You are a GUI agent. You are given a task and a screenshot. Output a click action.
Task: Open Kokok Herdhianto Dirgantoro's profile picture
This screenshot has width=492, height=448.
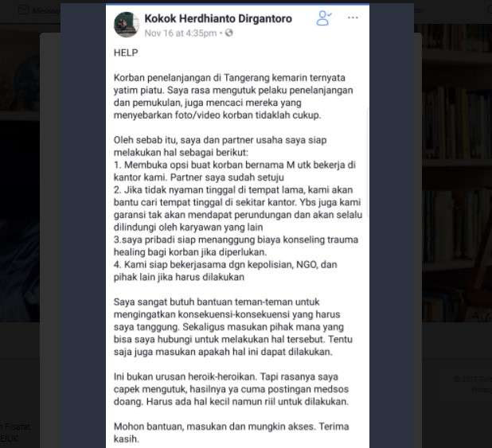[x=127, y=25]
